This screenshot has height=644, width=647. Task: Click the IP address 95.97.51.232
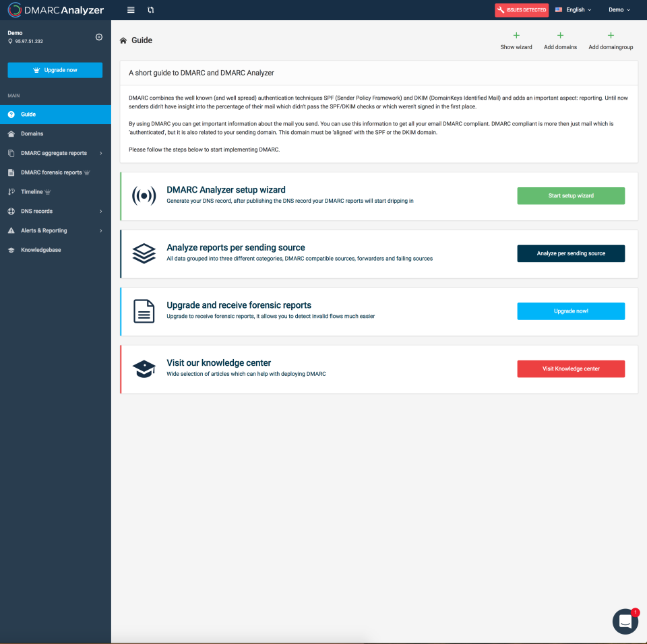point(29,41)
